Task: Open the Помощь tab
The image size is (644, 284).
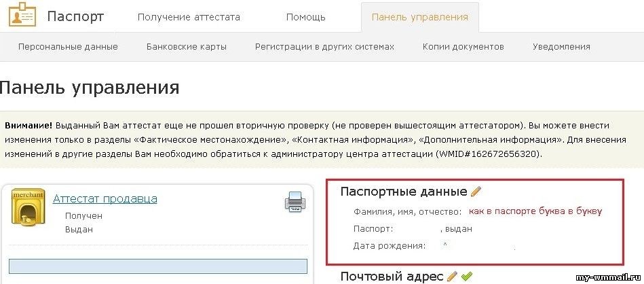Action: coord(305,17)
